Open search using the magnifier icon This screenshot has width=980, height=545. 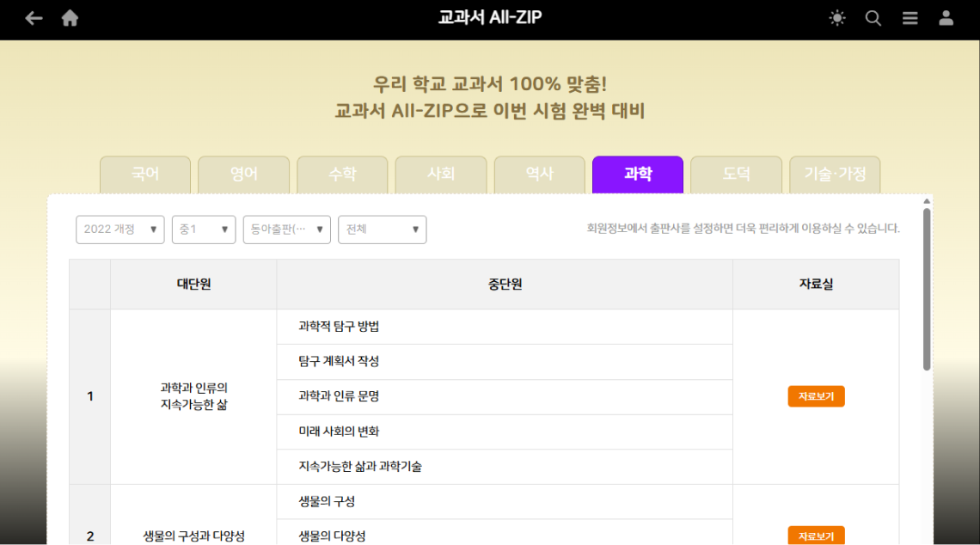pos(873,17)
